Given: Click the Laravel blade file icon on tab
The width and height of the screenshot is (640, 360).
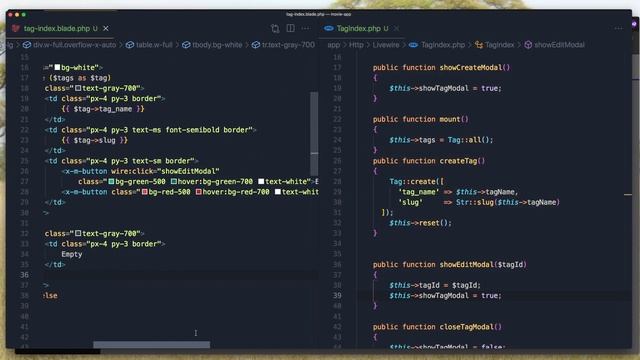Looking at the screenshot, I should [x=16, y=28].
